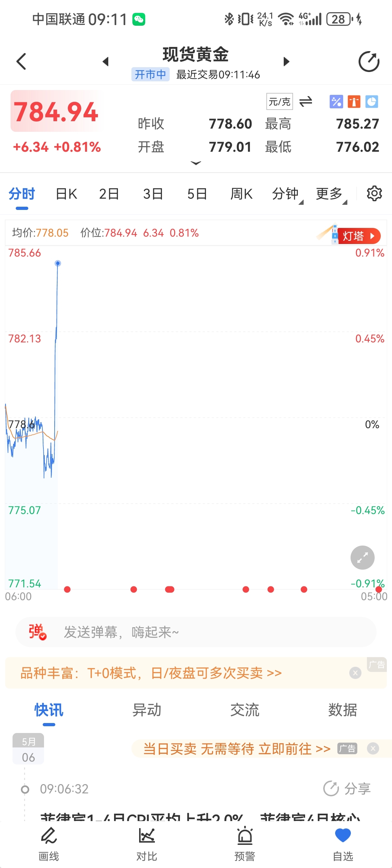
Task: Select the 异动 tab
Action: pyautogui.click(x=147, y=710)
